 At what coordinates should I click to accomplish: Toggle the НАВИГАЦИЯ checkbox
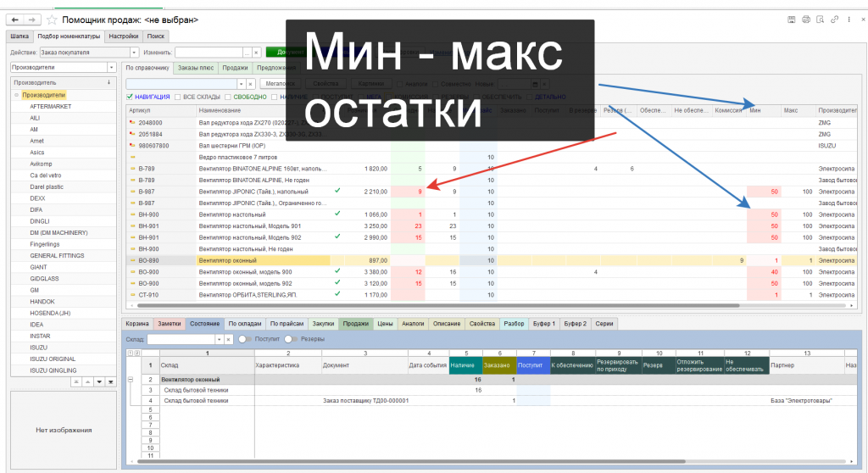pyautogui.click(x=130, y=97)
